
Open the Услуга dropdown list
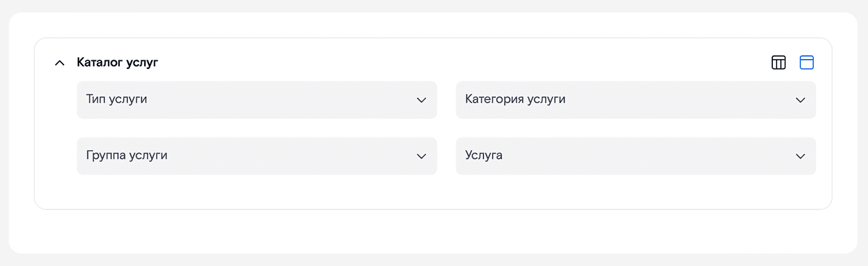(636, 155)
